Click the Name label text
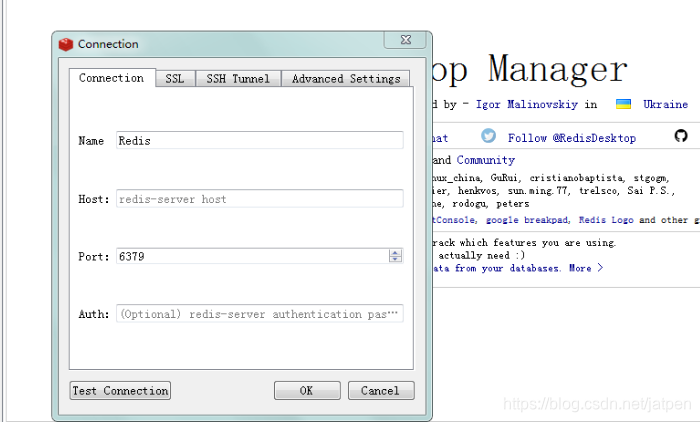Viewport: 700px width, 422px height. 91,141
